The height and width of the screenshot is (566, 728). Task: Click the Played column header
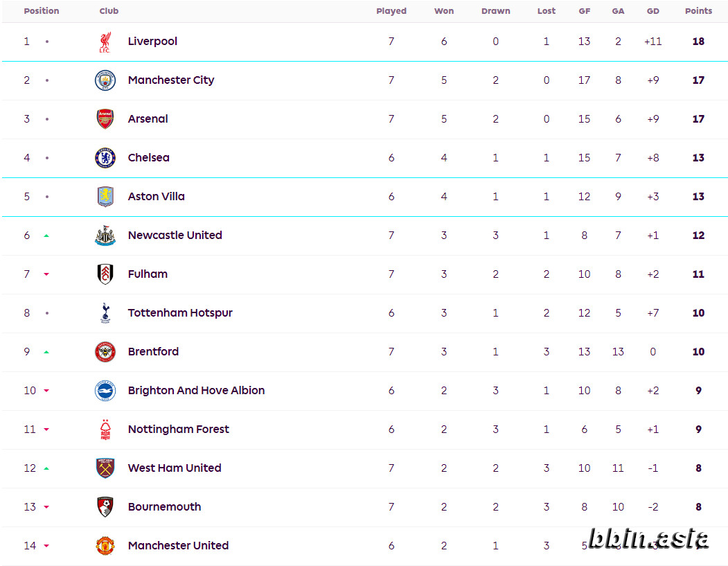391,10
